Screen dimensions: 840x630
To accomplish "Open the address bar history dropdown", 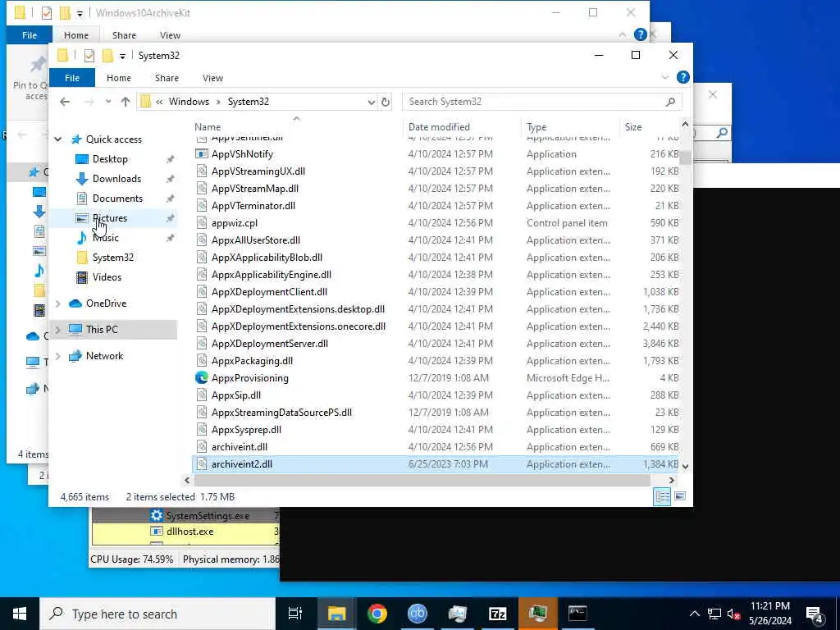I will (x=371, y=102).
